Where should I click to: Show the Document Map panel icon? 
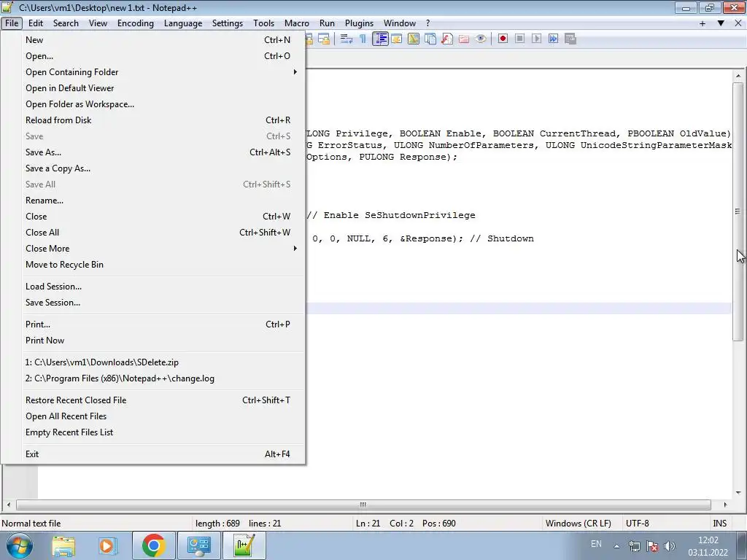pyautogui.click(x=414, y=39)
